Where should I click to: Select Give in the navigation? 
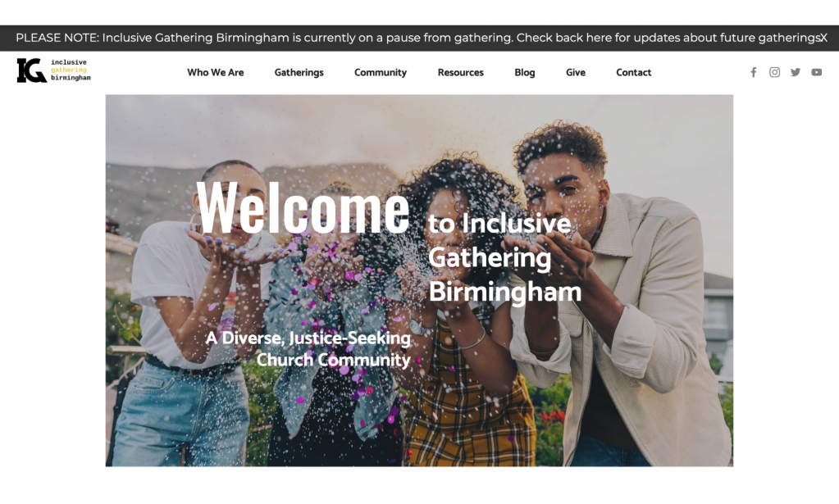point(576,72)
